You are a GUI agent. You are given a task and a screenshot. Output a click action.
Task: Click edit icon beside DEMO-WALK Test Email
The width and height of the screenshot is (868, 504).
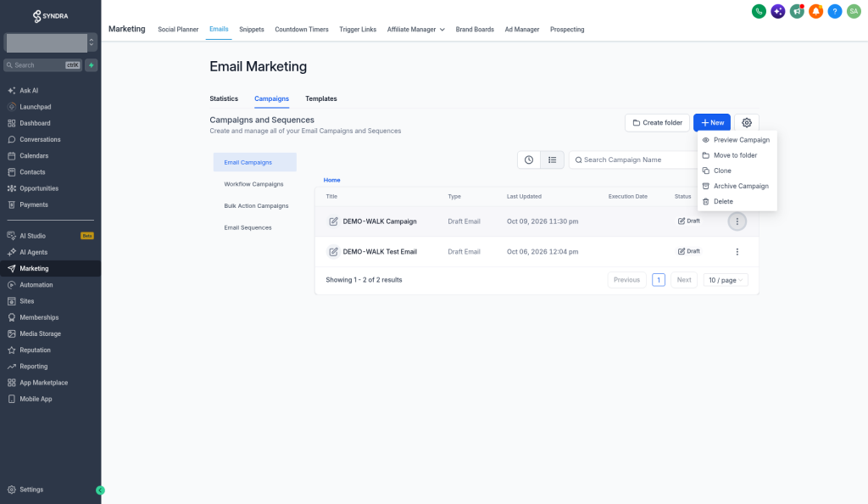tap(332, 251)
